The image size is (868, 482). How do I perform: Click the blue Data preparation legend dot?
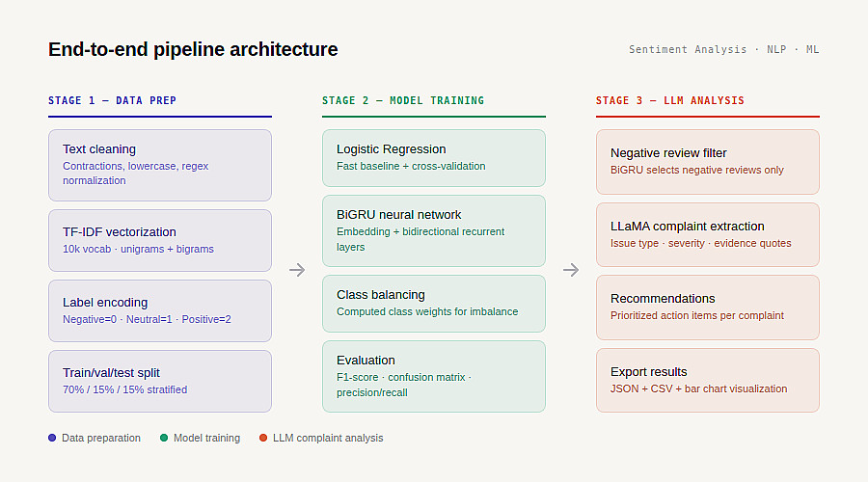pos(52,438)
